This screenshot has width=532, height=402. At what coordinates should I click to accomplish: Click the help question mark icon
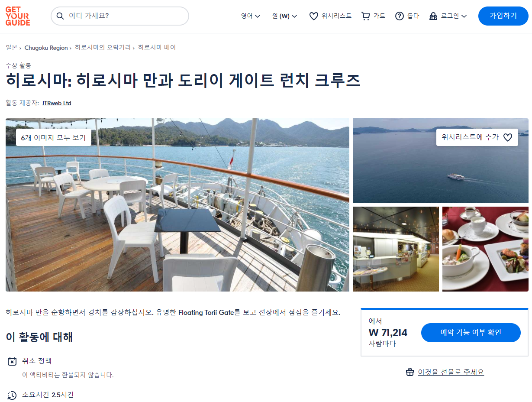click(400, 16)
